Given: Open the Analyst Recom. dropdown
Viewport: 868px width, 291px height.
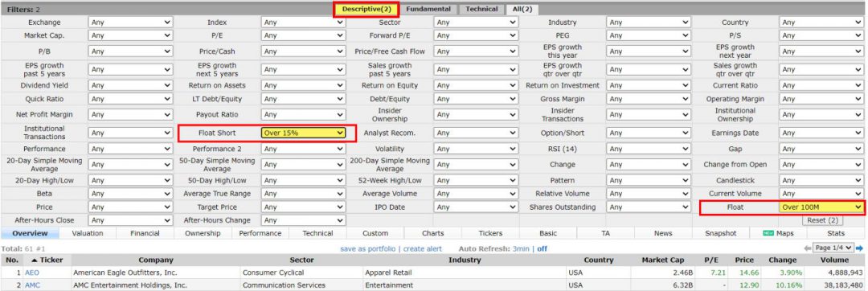Looking at the screenshot, I should 476,133.
